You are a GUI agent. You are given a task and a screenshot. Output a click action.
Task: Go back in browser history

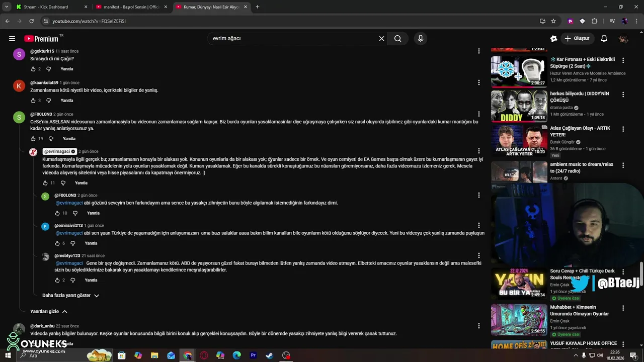click(7, 21)
